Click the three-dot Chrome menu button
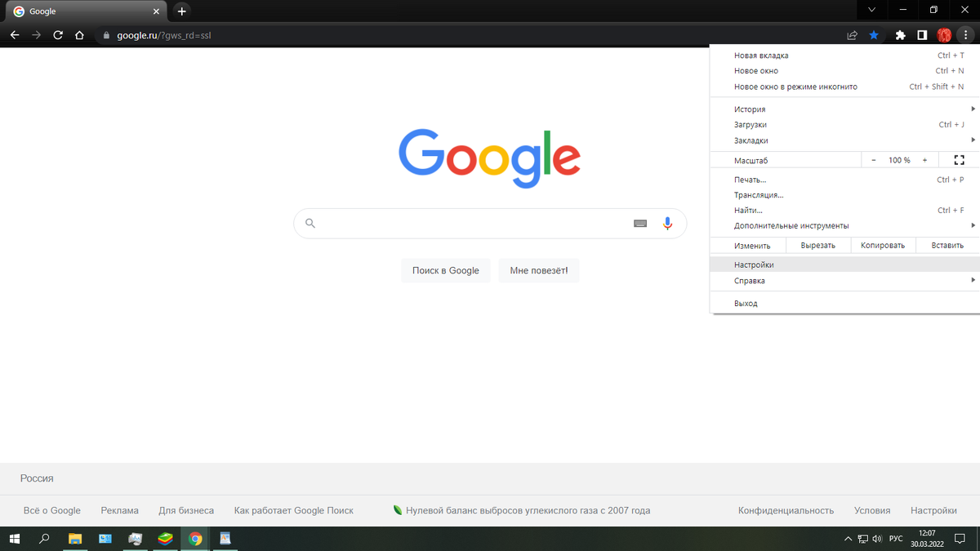The width and height of the screenshot is (980, 551). [x=965, y=35]
